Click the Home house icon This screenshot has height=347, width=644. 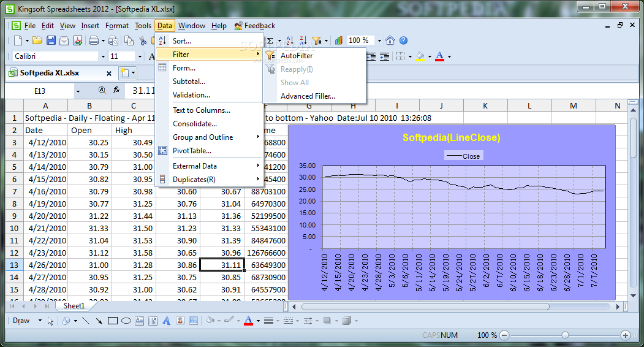coord(390,40)
